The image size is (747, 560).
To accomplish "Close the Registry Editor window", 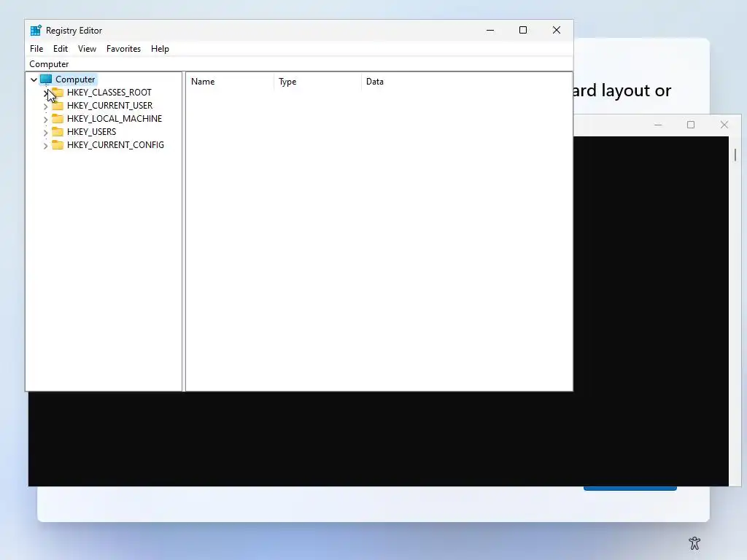I will pyautogui.click(x=557, y=30).
